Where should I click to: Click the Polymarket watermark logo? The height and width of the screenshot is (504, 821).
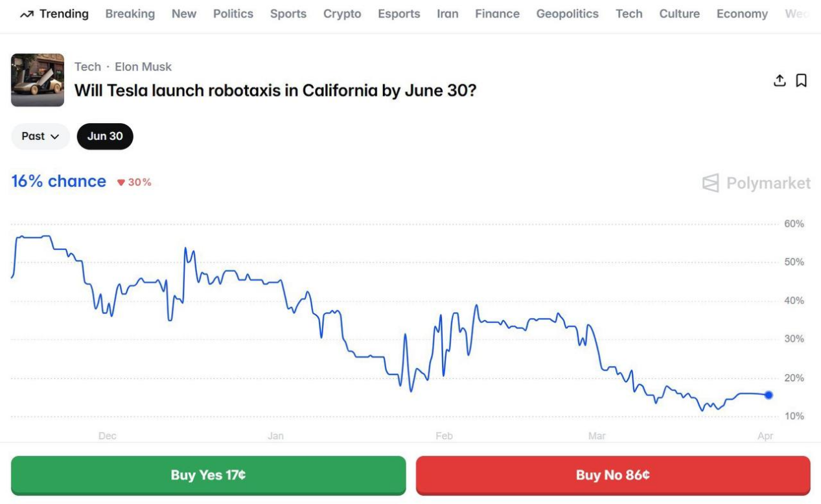pos(756,183)
